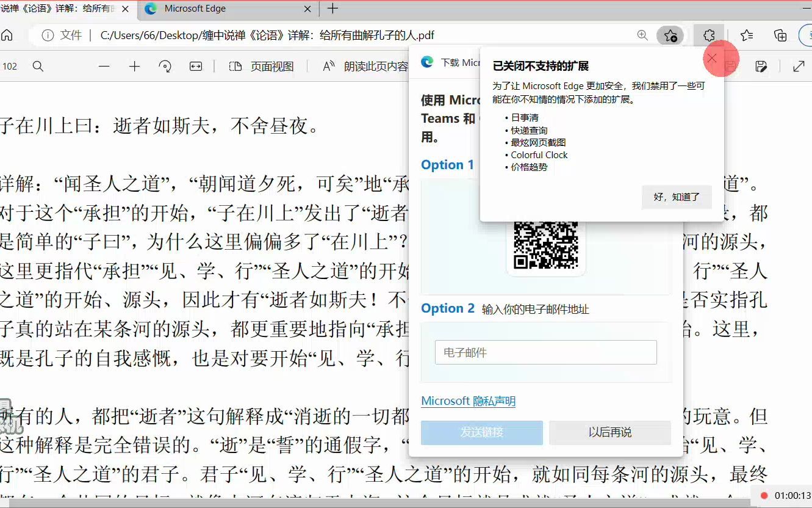812x508 pixels.
Task: Open the Extensions puzzle icon
Action: [x=708, y=35]
